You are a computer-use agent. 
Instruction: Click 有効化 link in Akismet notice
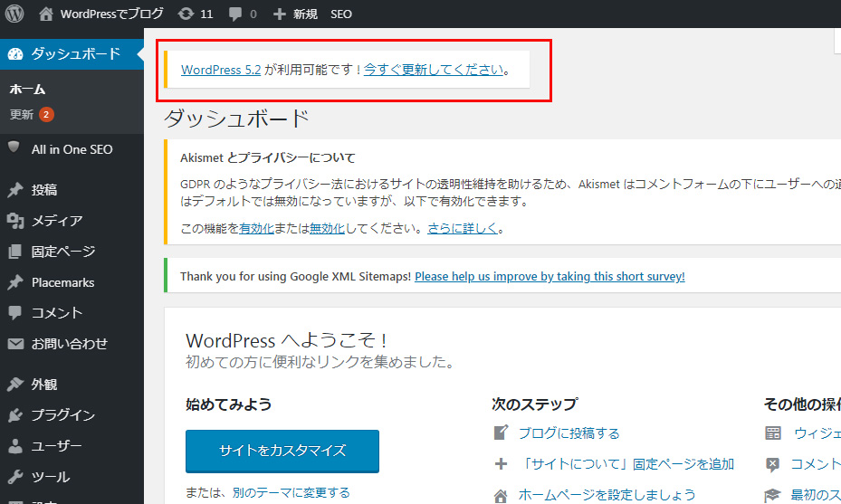tap(256, 228)
